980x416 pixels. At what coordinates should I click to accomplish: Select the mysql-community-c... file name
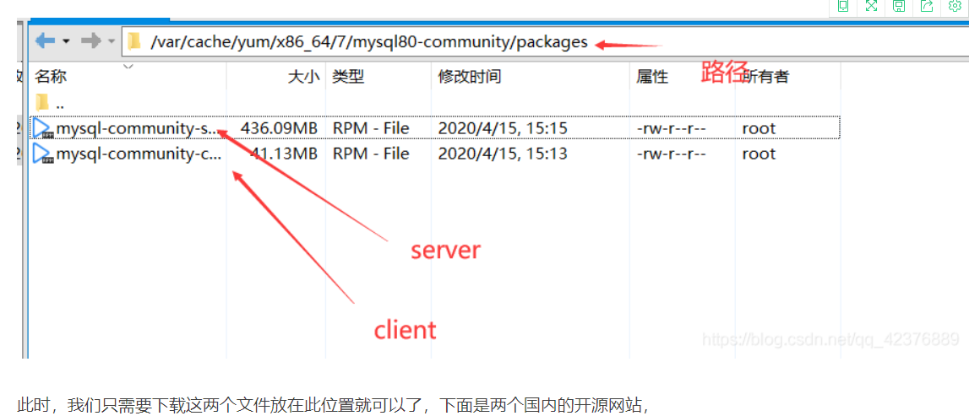coord(139,154)
